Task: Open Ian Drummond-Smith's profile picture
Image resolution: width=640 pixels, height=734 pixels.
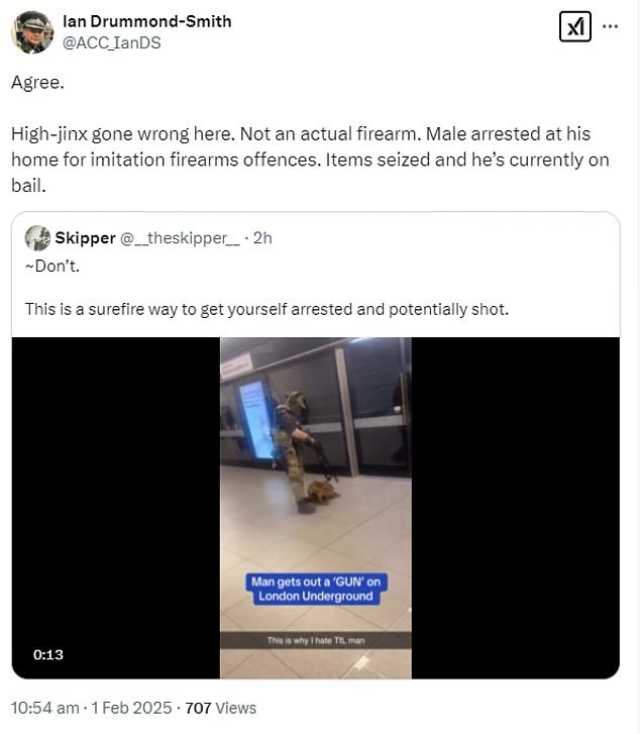Action: [x=32, y=32]
